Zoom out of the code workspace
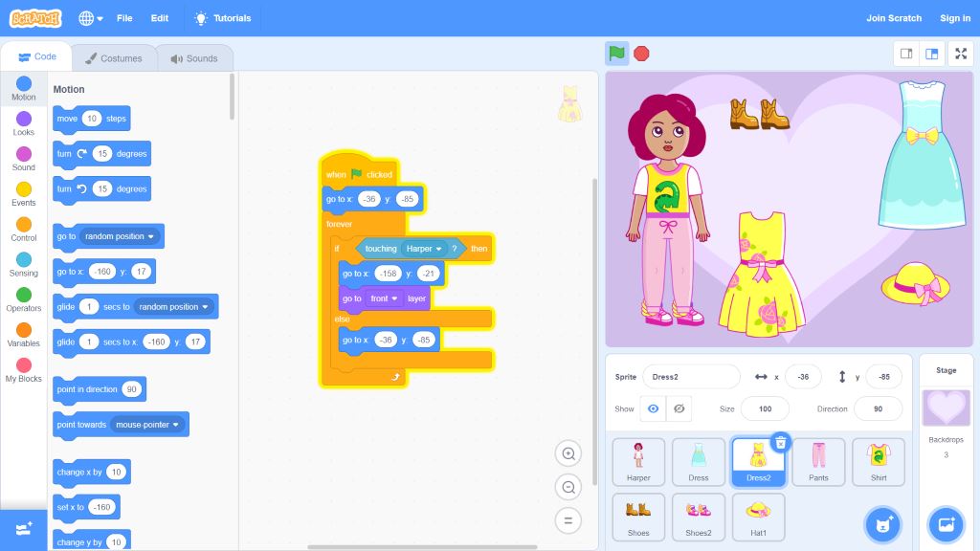The image size is (980, 551). click(x=568, y=487)
